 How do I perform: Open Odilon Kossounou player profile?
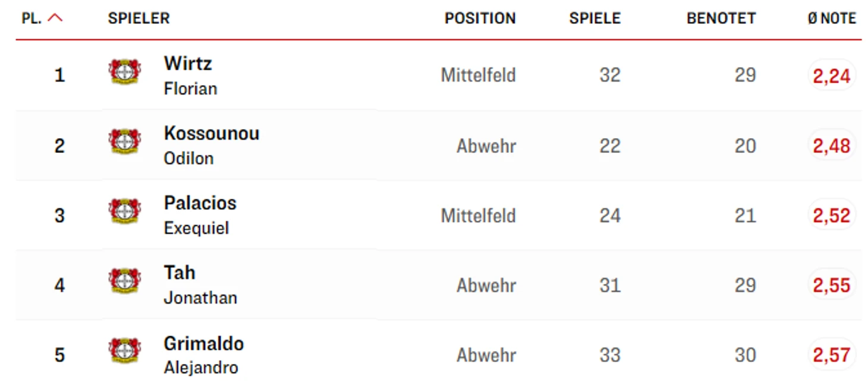pyautogui.click(x=212, y=145)
